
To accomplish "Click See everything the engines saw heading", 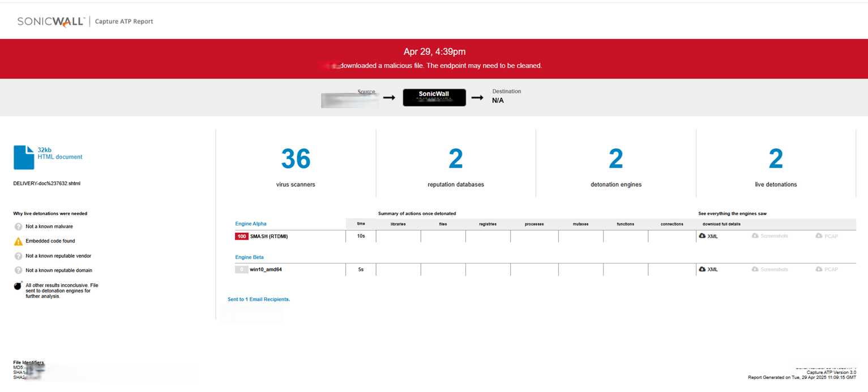I will [x=732, y=214].
